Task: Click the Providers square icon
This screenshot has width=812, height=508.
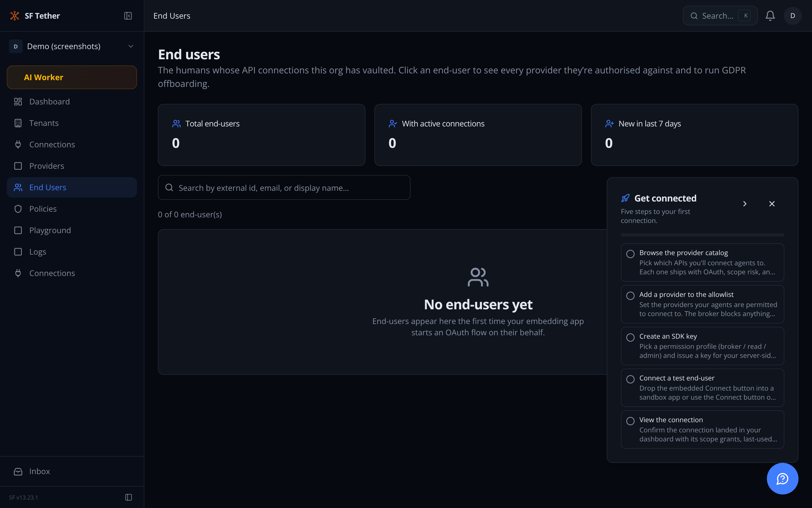Action: tap(18, 166)
